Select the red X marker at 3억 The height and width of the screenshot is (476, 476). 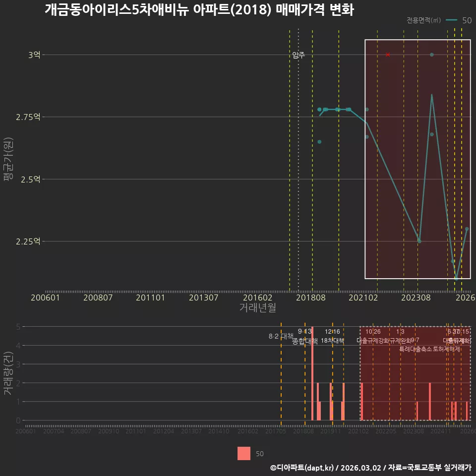pyautogui.click(x=388, y=55)
